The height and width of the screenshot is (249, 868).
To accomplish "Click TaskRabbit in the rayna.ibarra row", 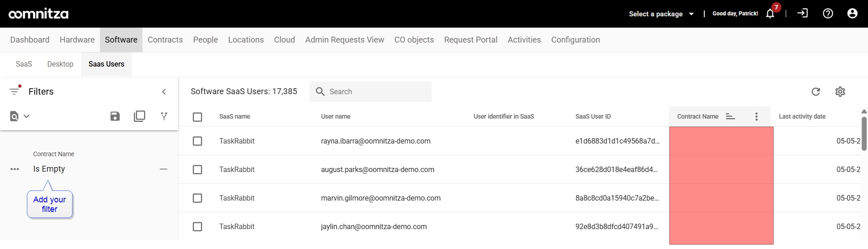I will 237,141.
